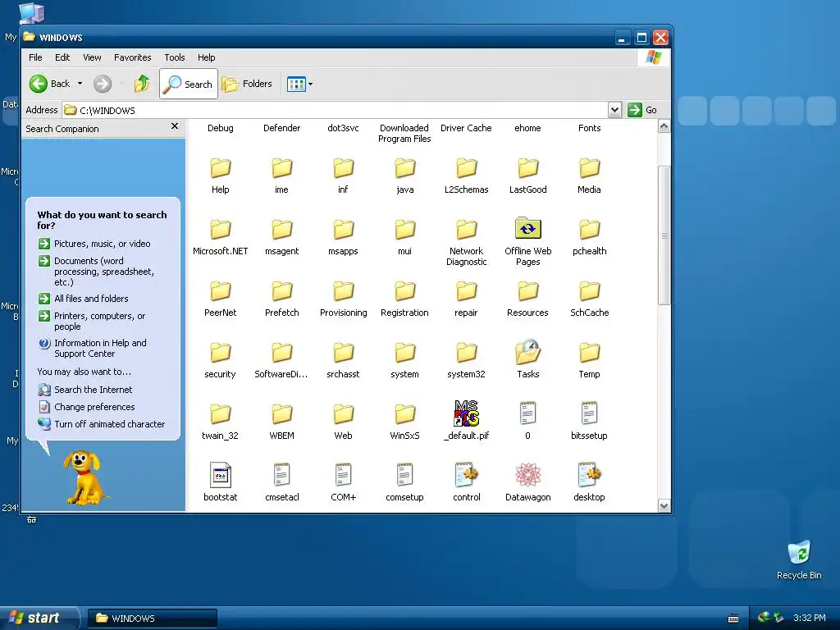Viewport: 840px width, 630px height.
Task: Open the WinSxS folder
Action: [x=405, y=414]
